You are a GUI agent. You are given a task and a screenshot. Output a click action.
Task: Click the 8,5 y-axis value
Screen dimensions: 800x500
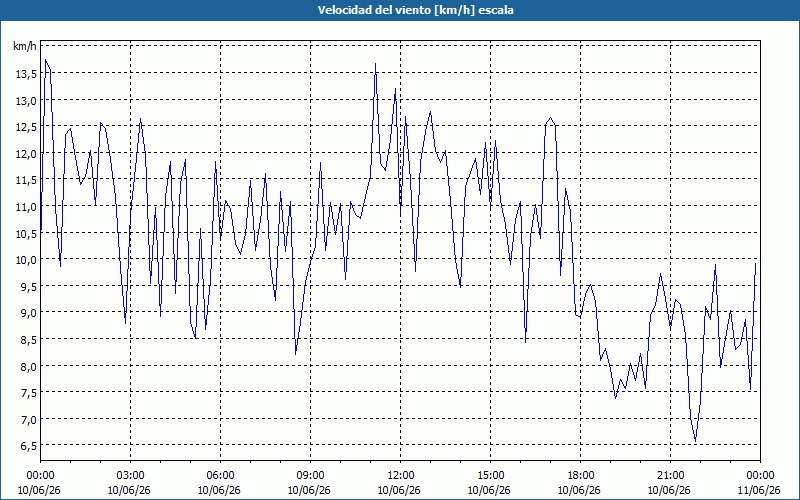tap(28, 339)
